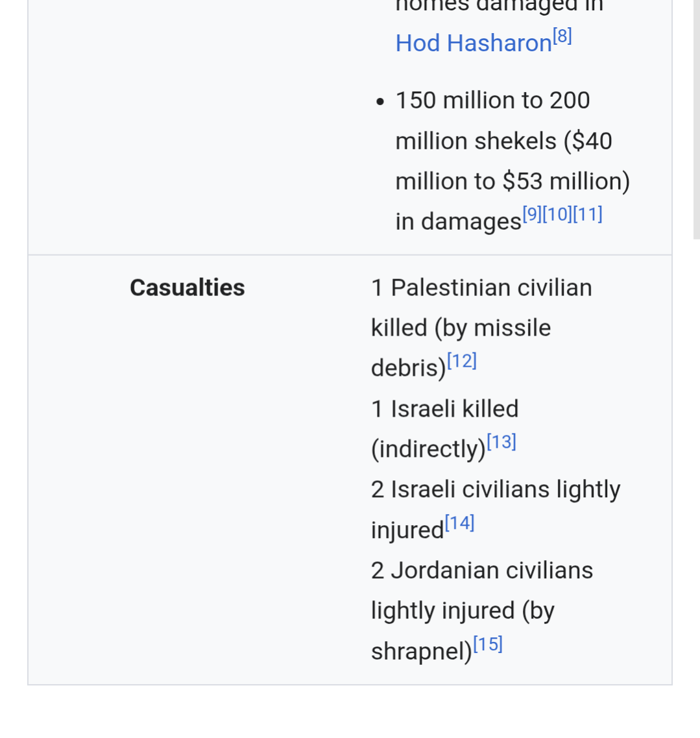Jump to footnote 10 for damages
This screenshot has width=700, height=738.
coord(557,214)
